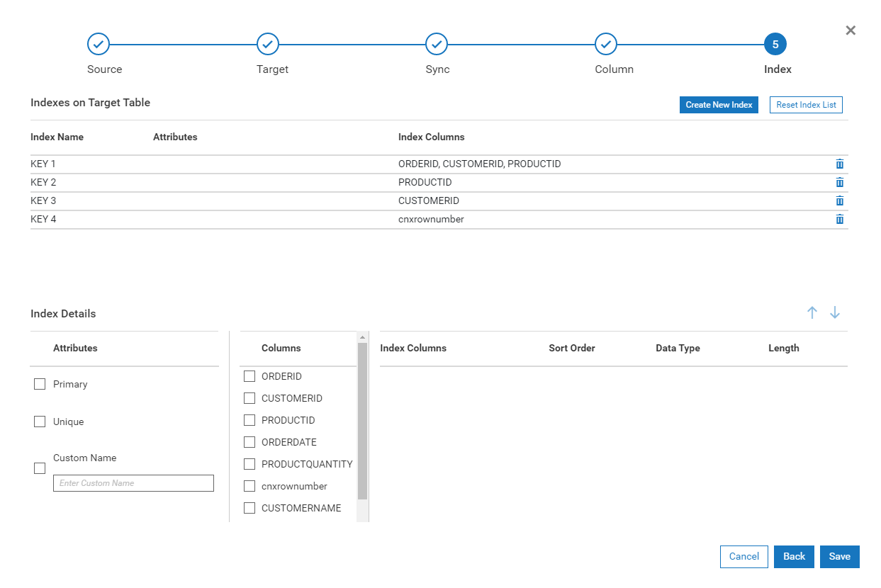Select the step 5 Index circle
The height and width of the screenshot is (588, 881).
click(x=775, y=44)
